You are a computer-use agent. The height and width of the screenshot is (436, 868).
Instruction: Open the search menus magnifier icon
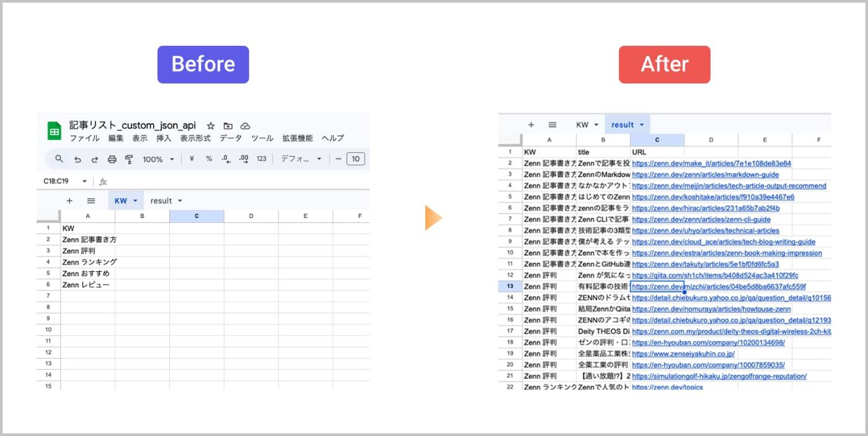click(59, 159)
